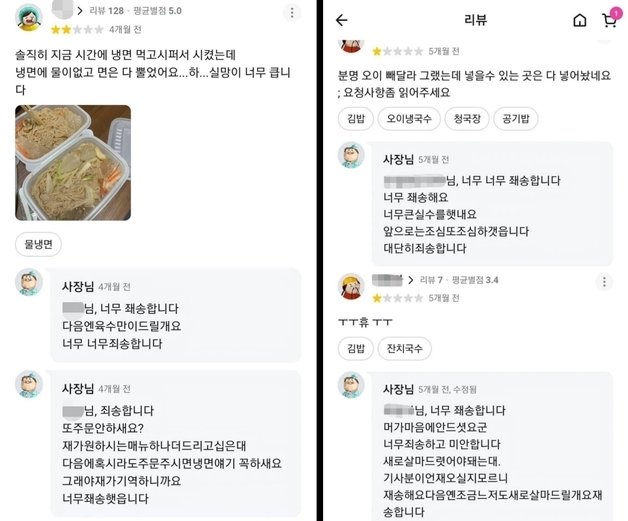Tap the 김밥 tag beside 잔치국수
Screen dimensions: 628x521
[354, 349]
